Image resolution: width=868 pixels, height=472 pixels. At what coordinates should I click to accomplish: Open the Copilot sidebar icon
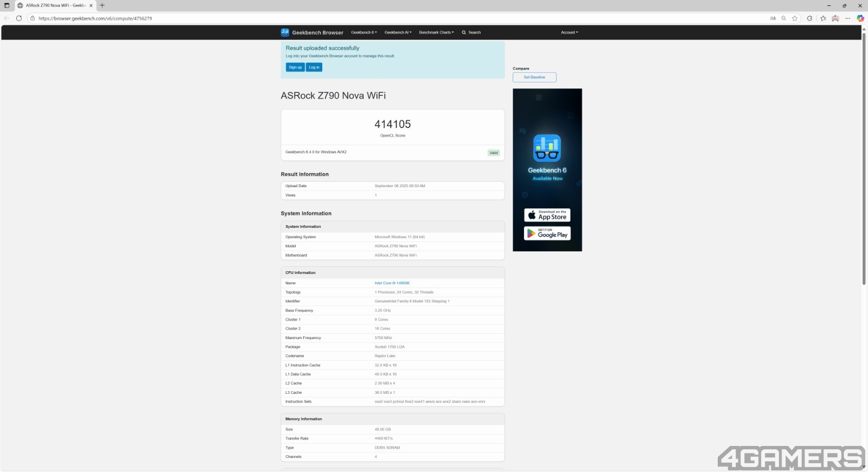[860, 18]
